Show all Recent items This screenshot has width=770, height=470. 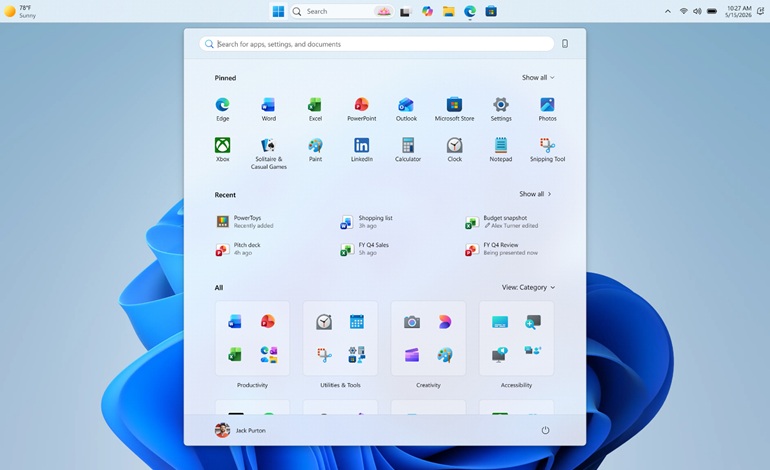535,194
